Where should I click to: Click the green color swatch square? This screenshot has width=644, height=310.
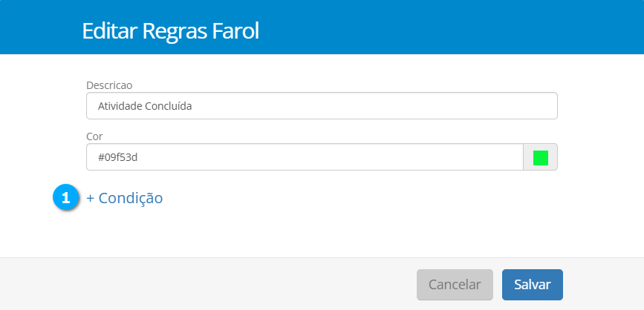(541, 157)
